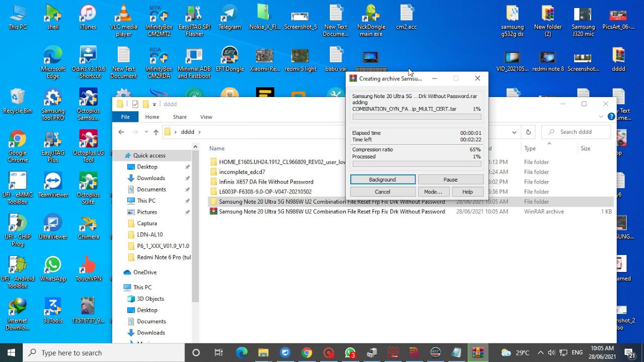Open Octoplus LG Tool icon
Viewport: 644px width, 362px height.
tap(88, 147)
